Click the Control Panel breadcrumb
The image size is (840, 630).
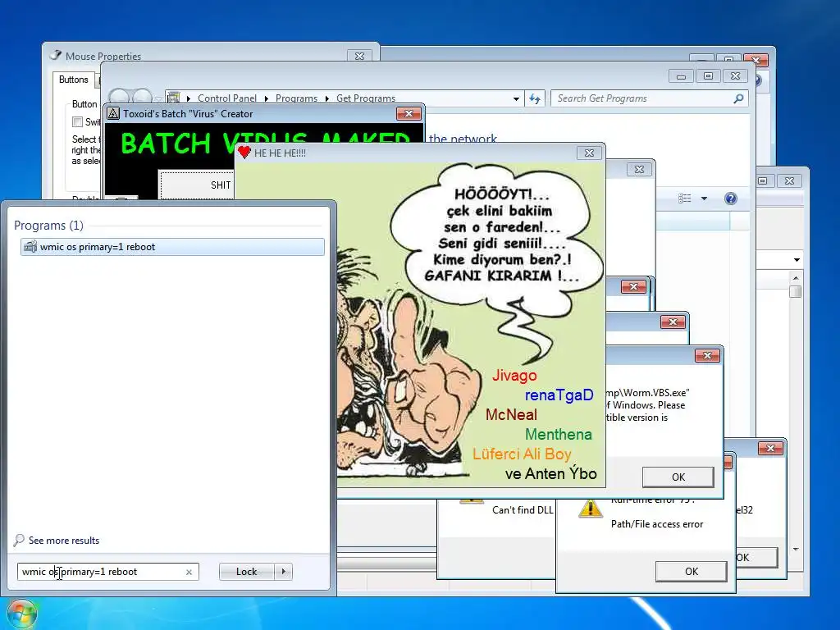click(227, 98)
